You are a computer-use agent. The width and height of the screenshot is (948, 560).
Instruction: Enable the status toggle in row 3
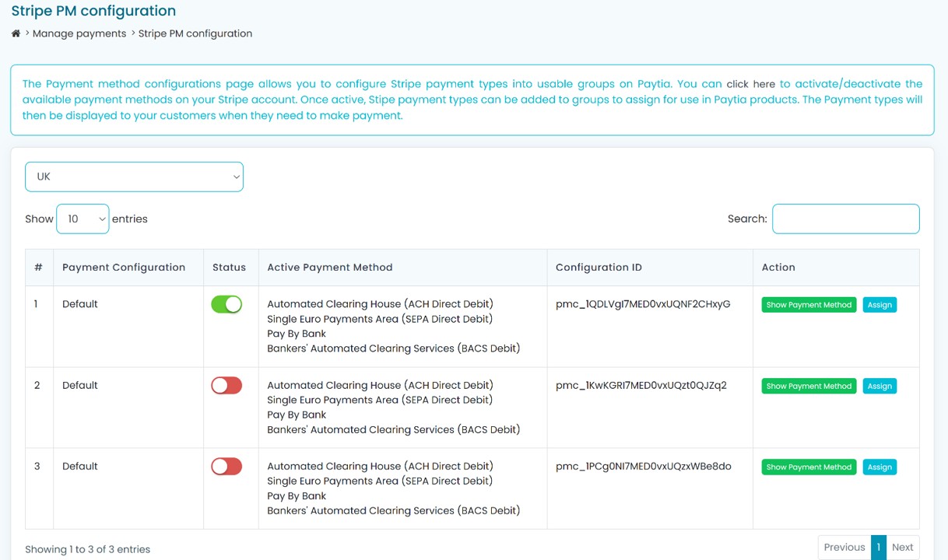click(x=226, y=467)
